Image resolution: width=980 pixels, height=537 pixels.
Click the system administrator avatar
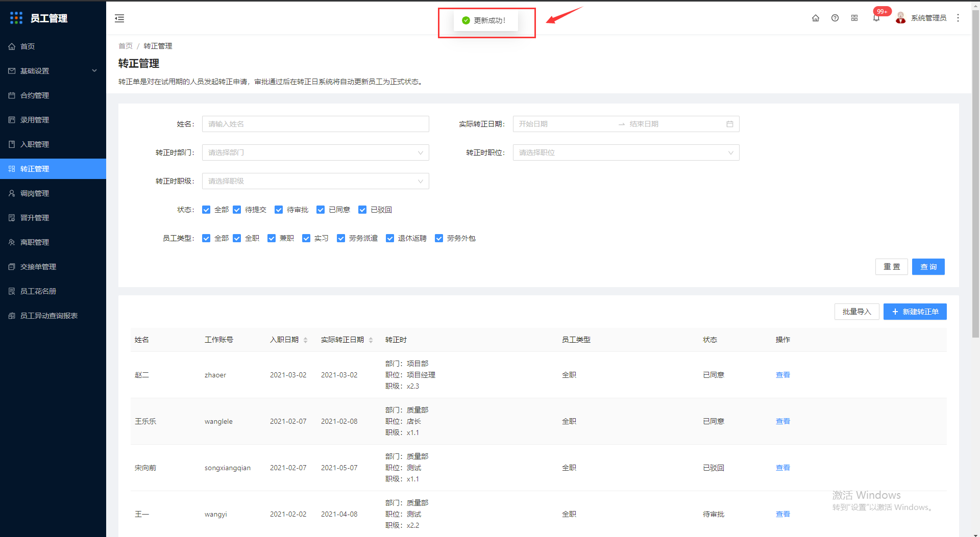901,18
